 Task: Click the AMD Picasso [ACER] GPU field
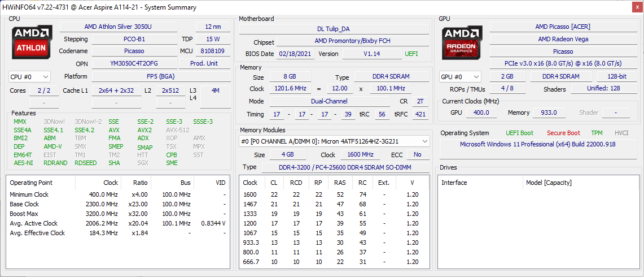(563, 27)
